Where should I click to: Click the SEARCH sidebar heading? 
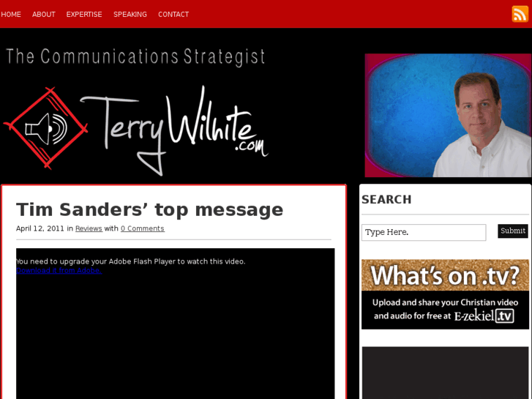[386, 199]
